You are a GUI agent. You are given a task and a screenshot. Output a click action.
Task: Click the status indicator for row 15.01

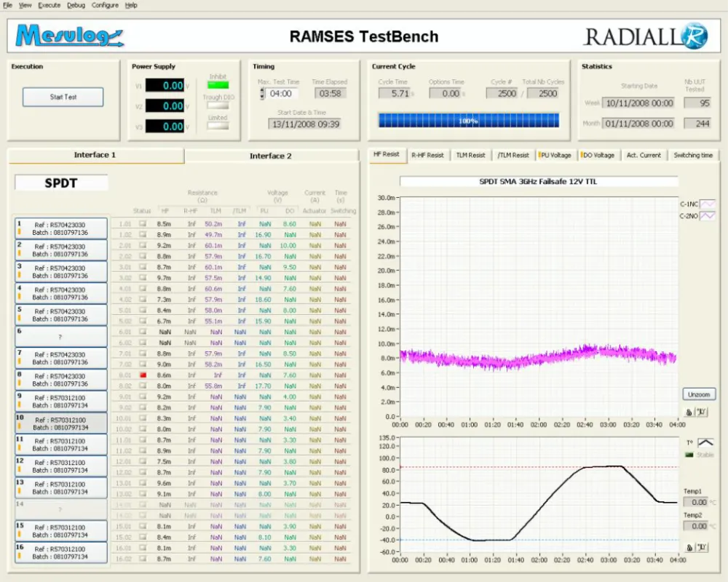click(x=143, y=526)
